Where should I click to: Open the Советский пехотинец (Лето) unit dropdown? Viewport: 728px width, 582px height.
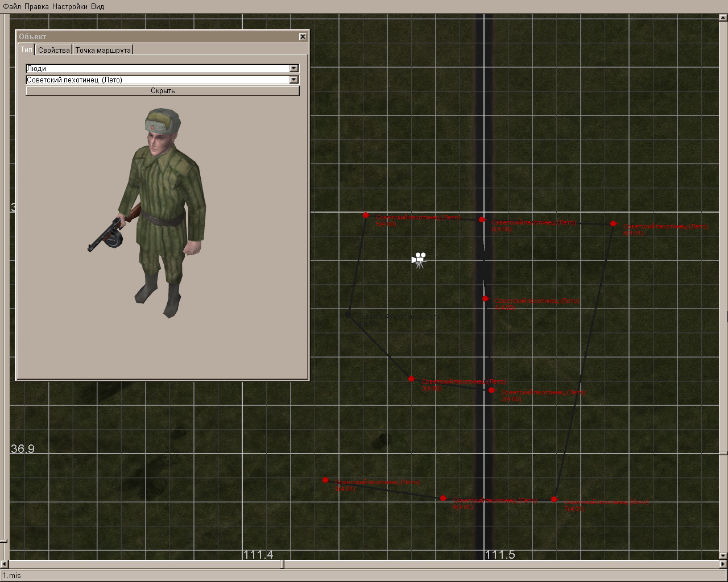point(293,80)
